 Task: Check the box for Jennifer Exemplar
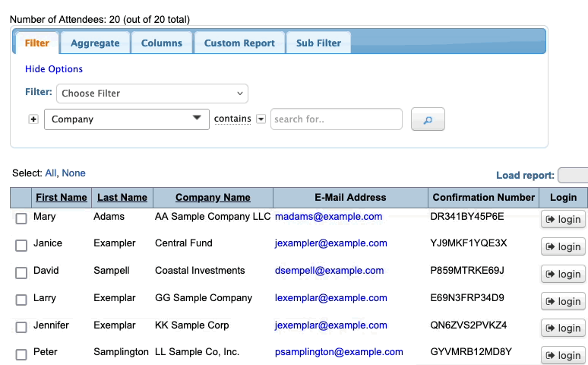pos(21,327)
